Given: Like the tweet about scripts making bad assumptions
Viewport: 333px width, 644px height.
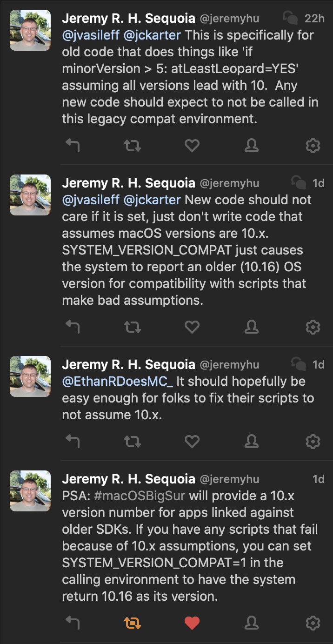Looking at the screenshot, I should pos(192,328).
